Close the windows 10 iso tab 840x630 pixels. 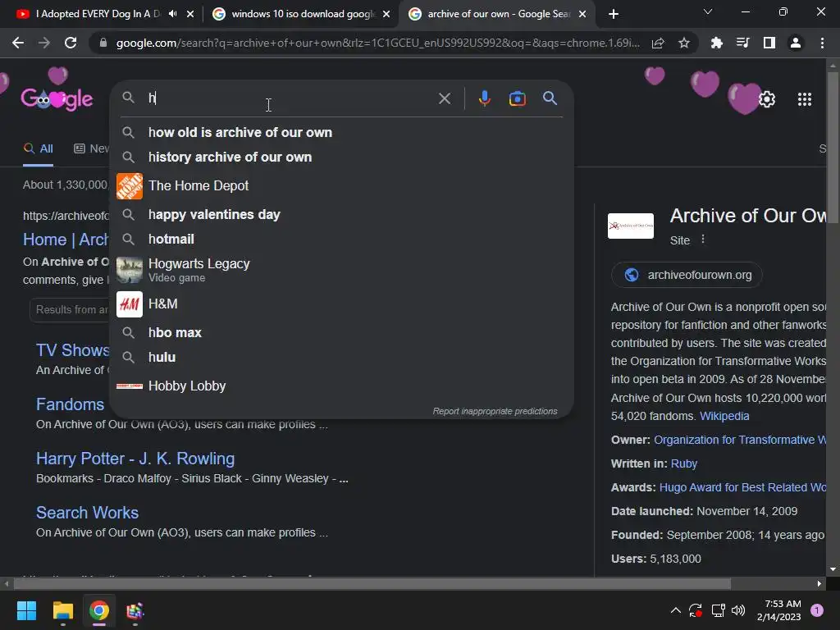tap(386, 14)
